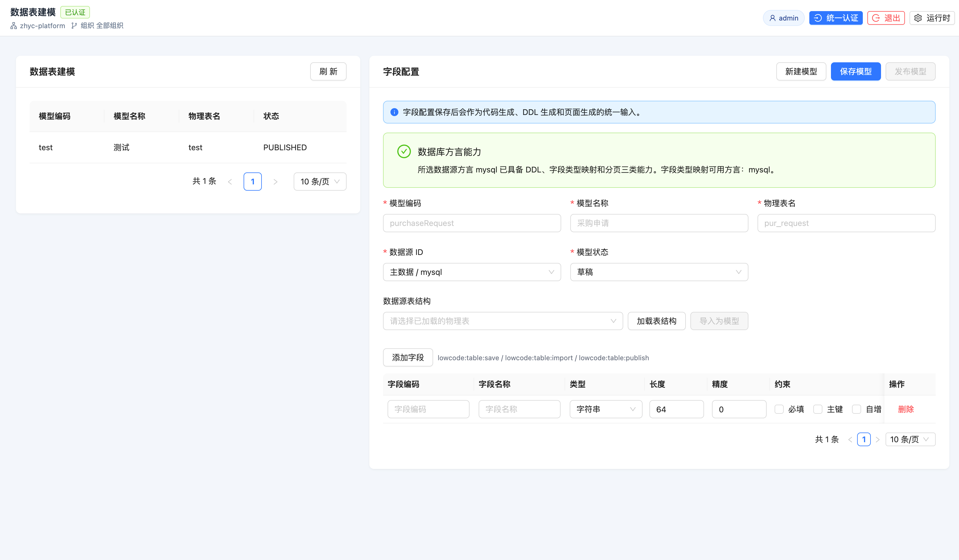The image size is (959, 560).
Task: Open model list 10 条/页 page size dropdown
Action: [320, 182]
